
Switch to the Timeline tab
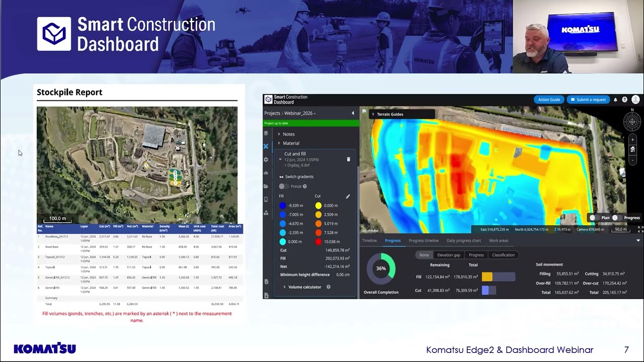click(x=369, y=240)
